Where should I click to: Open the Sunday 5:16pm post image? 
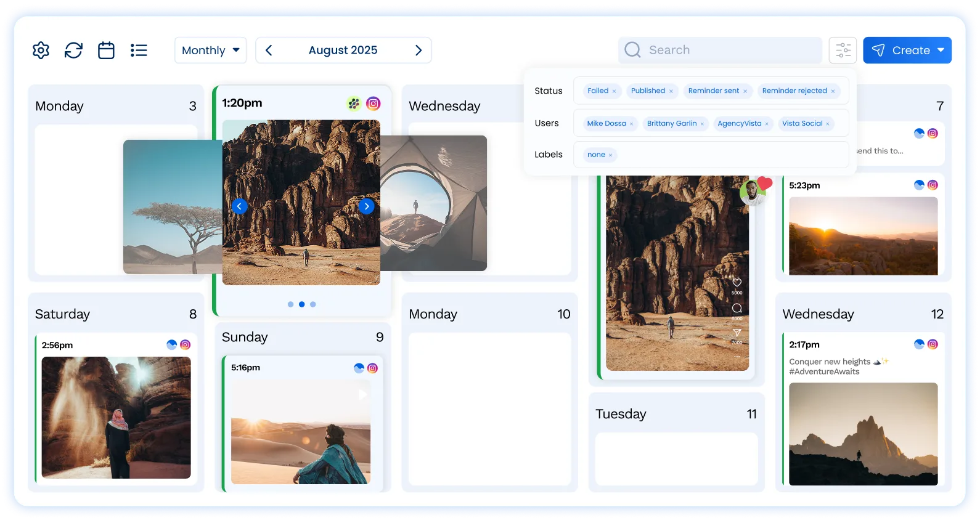click(301, 431)
